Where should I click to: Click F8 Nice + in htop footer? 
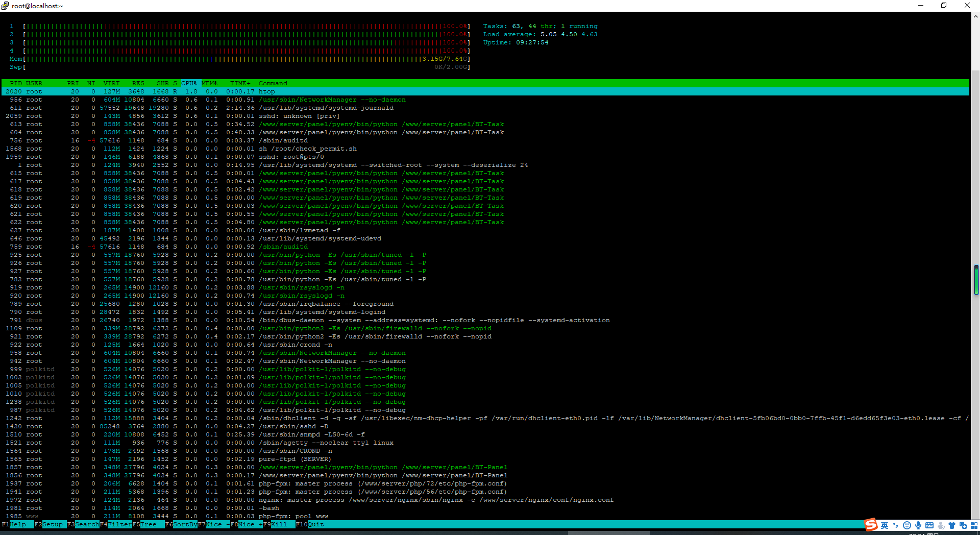tap(246, 524)
